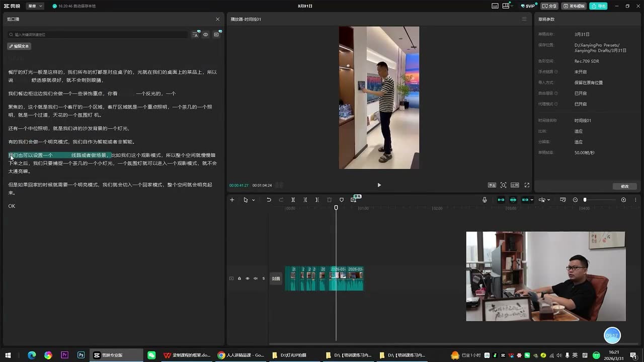Image resolution: width=644 pixels, height=362 pixels.
Task: Click the webcam overlay video thumbnail
Action: point(545,276)
